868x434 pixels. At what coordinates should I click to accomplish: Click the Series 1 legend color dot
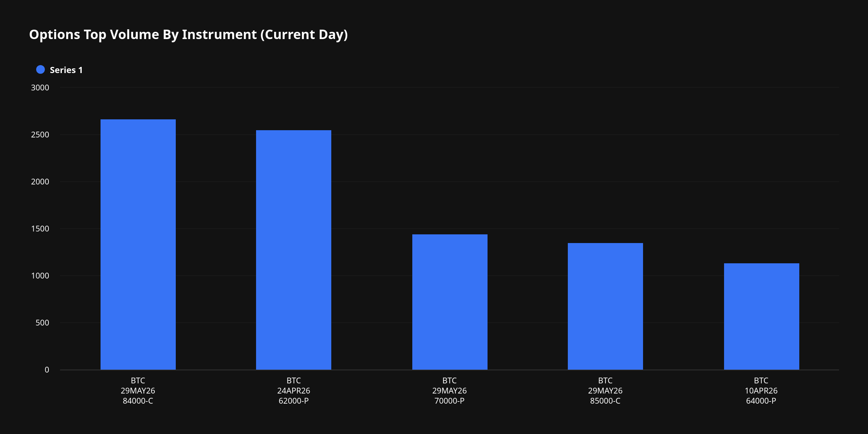point(41,70)
